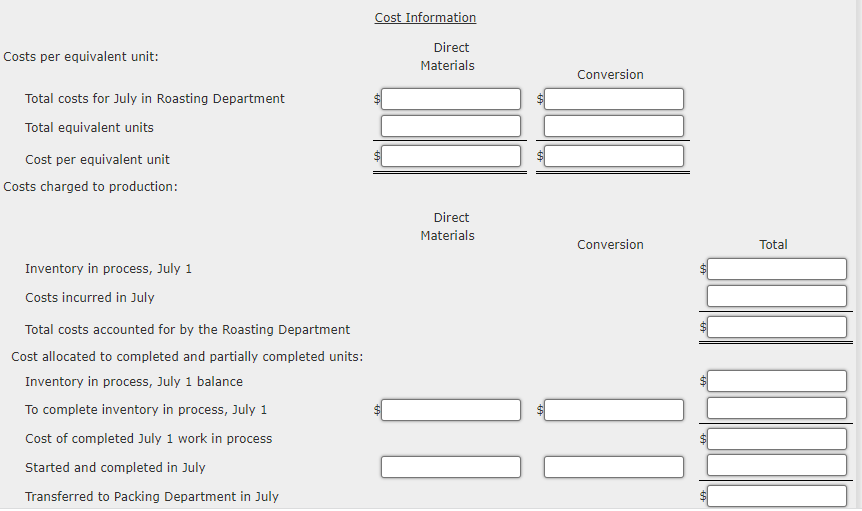Screen dimensions: 862x511
Task: Click Total field for To complete inventory row
Action: pyautogui.click(x=777, y=408)
